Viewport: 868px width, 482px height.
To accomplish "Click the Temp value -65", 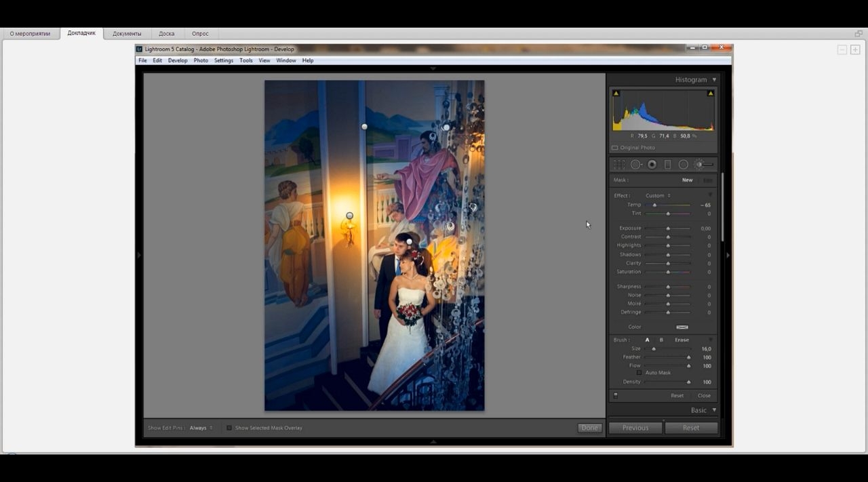I will coord(705,205).
